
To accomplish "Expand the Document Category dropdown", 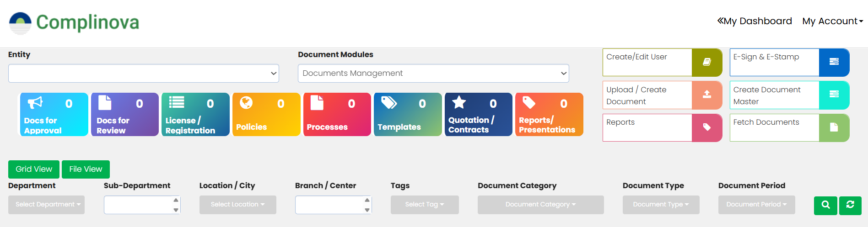I will click(541, 205).
